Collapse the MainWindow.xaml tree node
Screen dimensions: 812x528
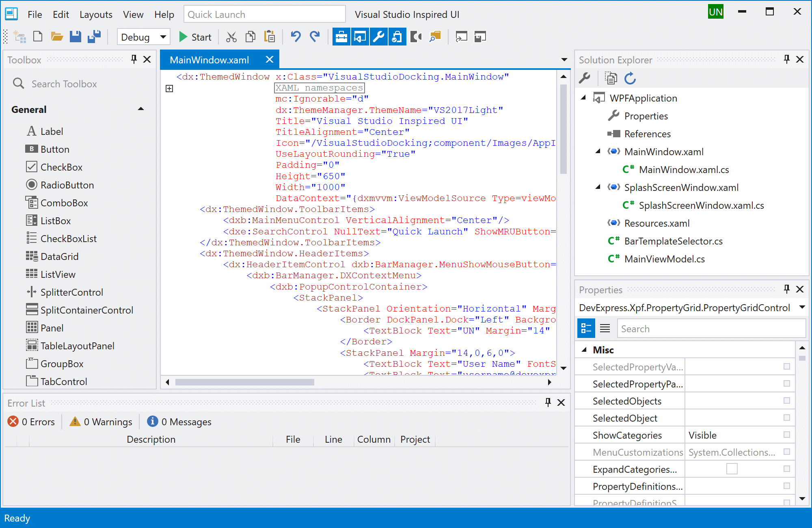(598, 151)
